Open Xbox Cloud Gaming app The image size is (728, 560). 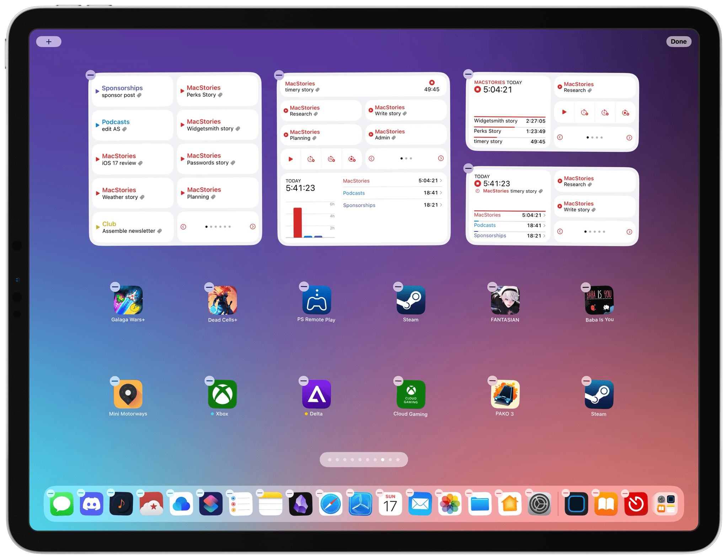click(411, 394)
